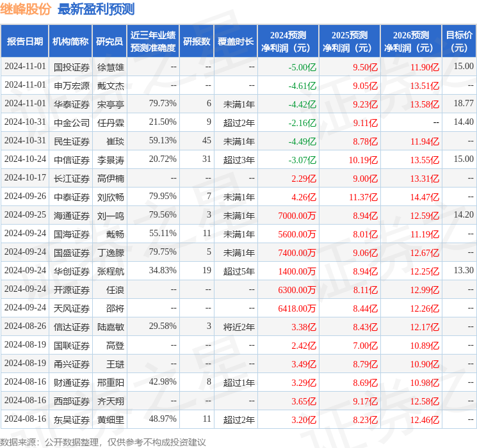This screenshot has width=477, height=448.
Task: Click the 2024 forecast 6418.00万
Action: (x=297, y=308)
